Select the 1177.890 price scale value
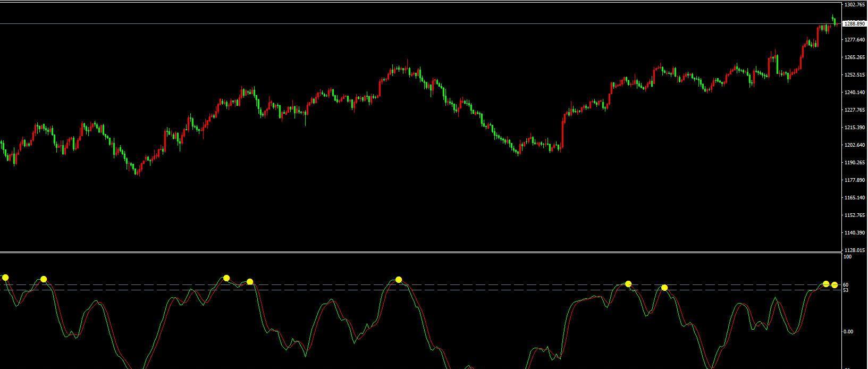The image size is (868, 369). pos(855,180)
